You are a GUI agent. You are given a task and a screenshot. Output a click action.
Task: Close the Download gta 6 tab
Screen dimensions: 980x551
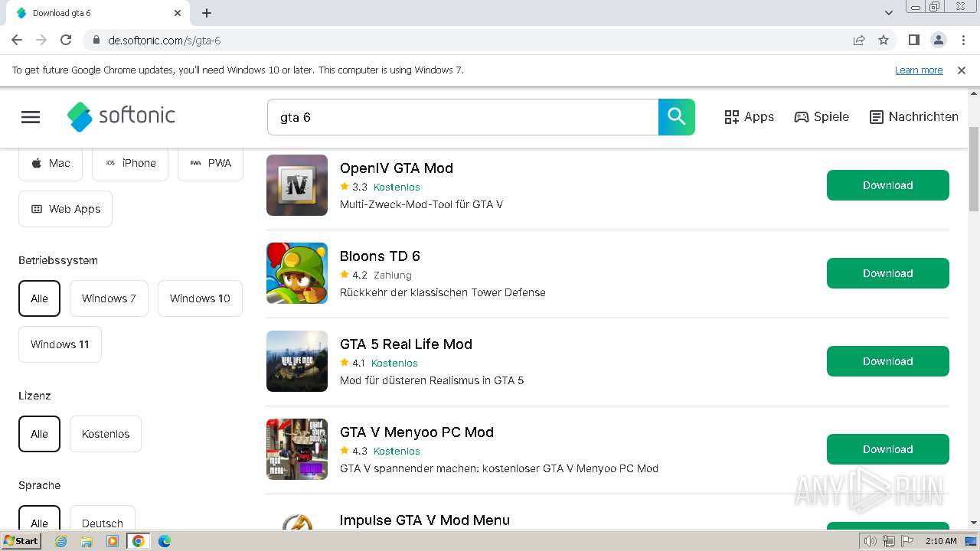(178, 13)
